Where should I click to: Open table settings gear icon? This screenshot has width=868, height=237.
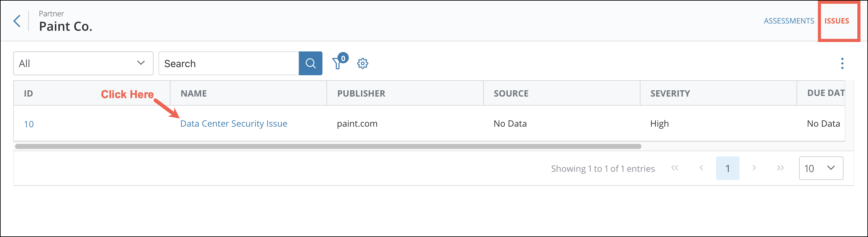[x=363, y=63]
